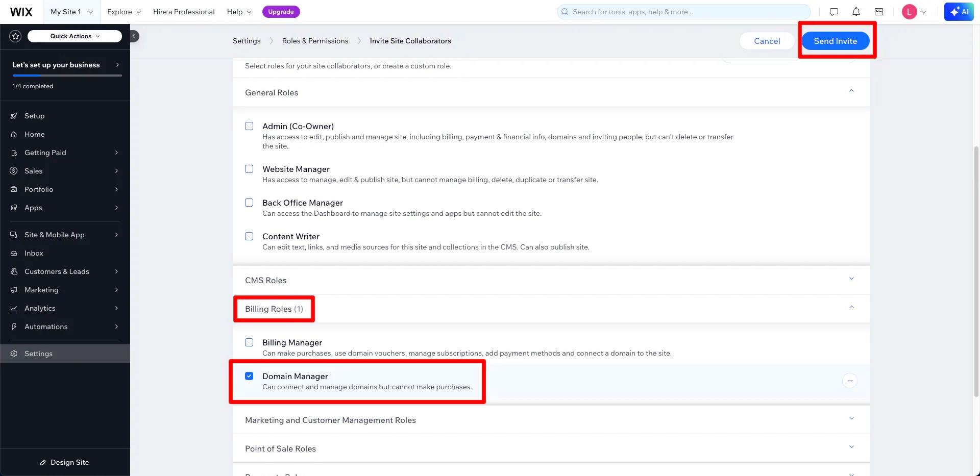
Task: Launch the AI assistant button
Action: point(959,12)
